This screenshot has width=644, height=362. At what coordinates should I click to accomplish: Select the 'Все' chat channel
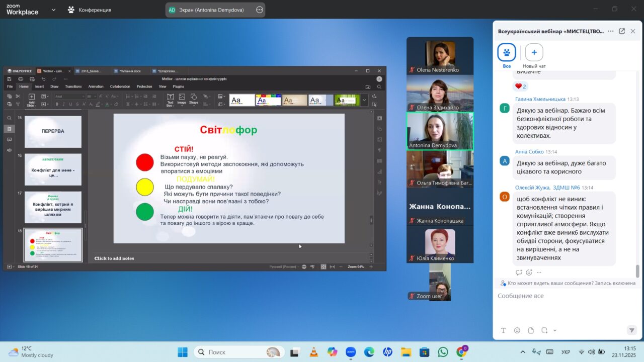point(507,52)
